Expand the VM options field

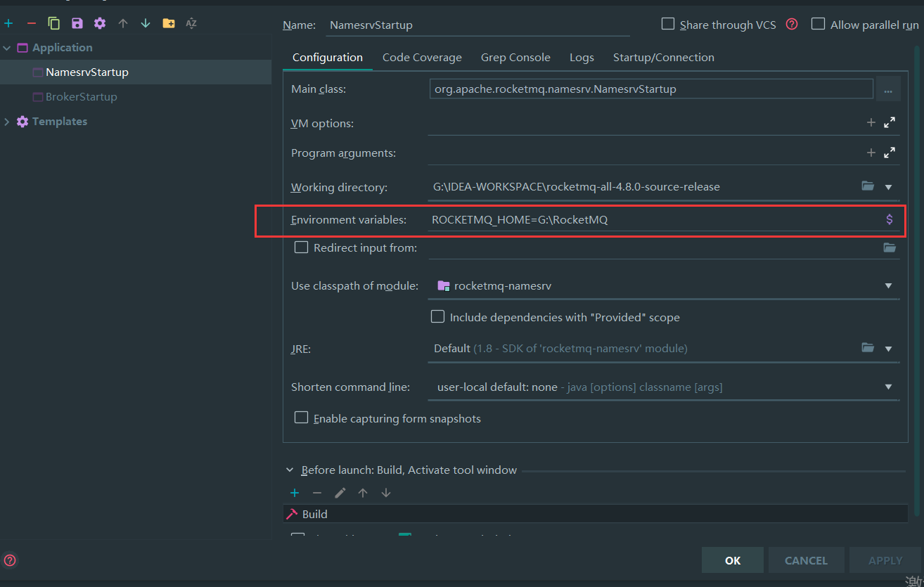coord(890,122)
